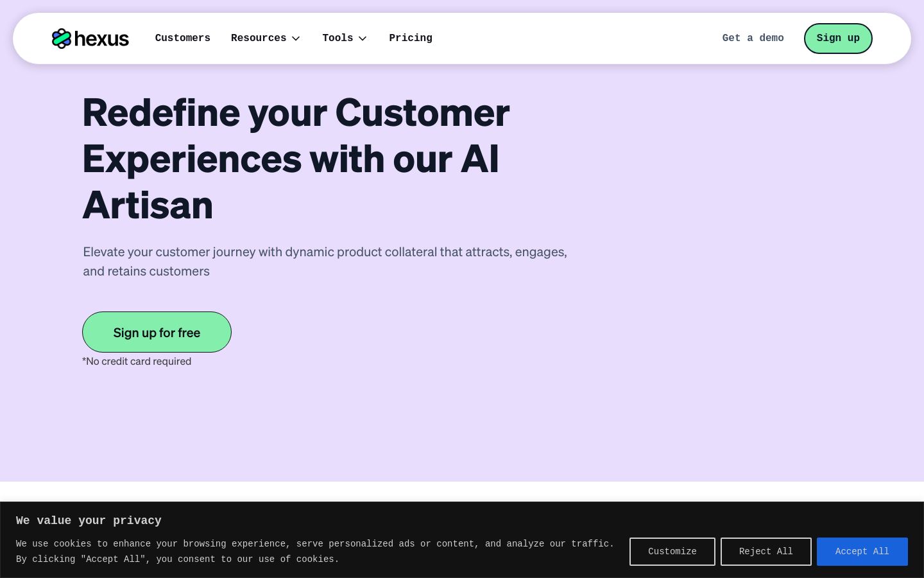Click the We value your privacy heading
924x578 pixels.
(x=89, y=521)
